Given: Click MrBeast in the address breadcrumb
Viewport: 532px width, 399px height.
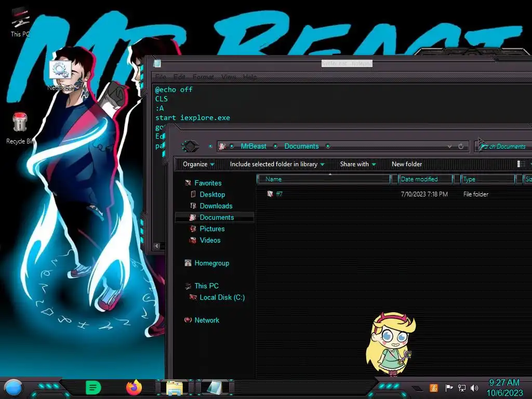Looking at the screenshot, I should click(x=254, y=146).
